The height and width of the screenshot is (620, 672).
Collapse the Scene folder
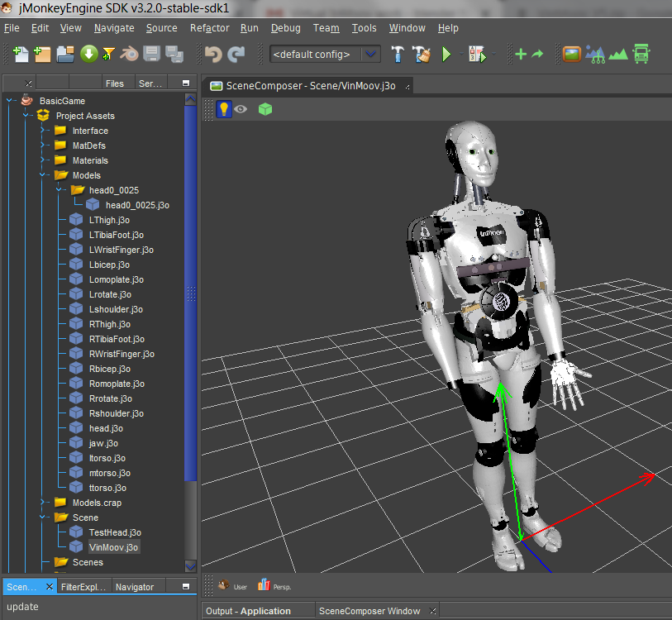(x=43, y=517)
